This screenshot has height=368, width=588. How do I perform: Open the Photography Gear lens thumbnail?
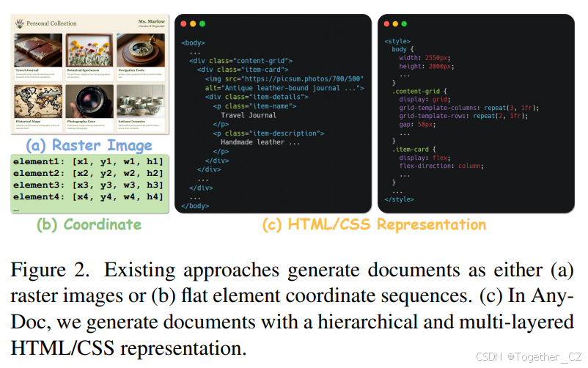89,101
